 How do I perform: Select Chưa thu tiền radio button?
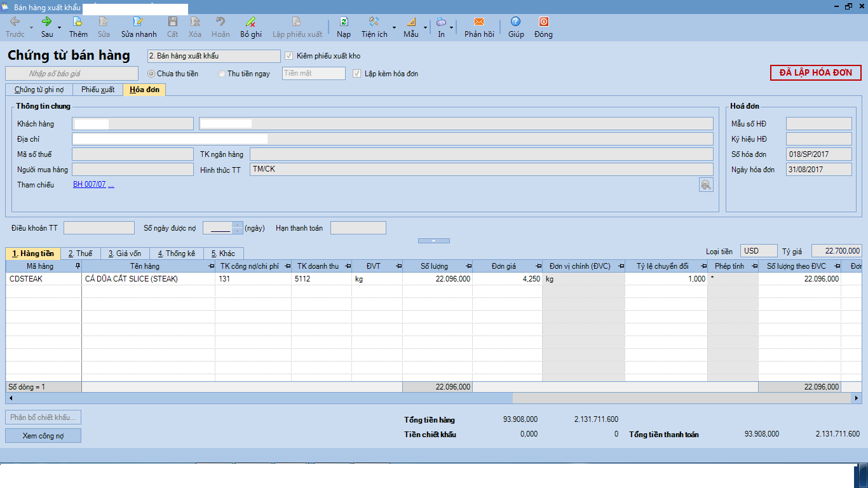[151, 74]
